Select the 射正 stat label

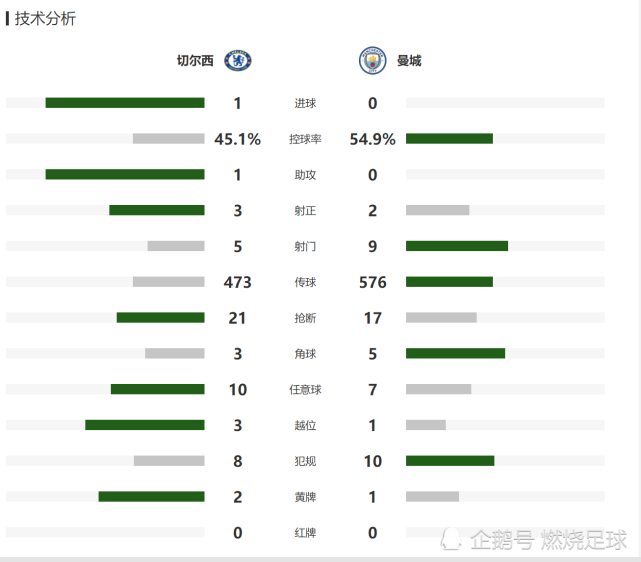coord(305,211)
